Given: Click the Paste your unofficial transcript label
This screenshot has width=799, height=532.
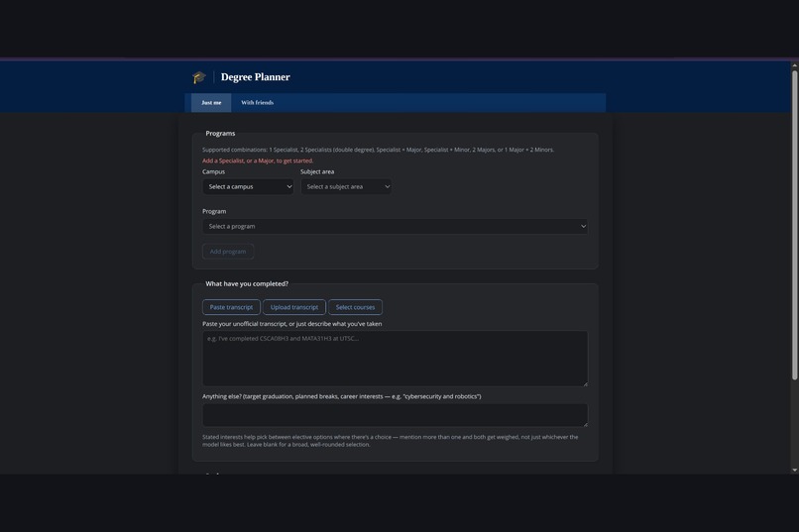Looking at the screenshot, I should point(292,324).
